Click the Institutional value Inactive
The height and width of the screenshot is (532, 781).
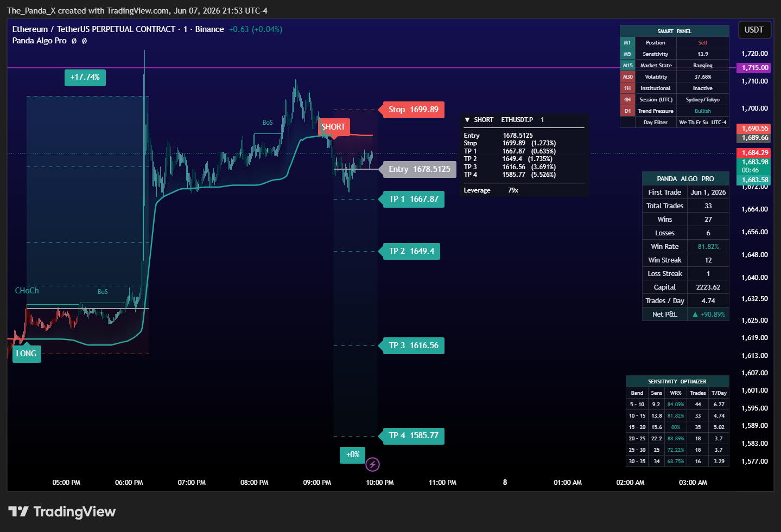[703, 88]
